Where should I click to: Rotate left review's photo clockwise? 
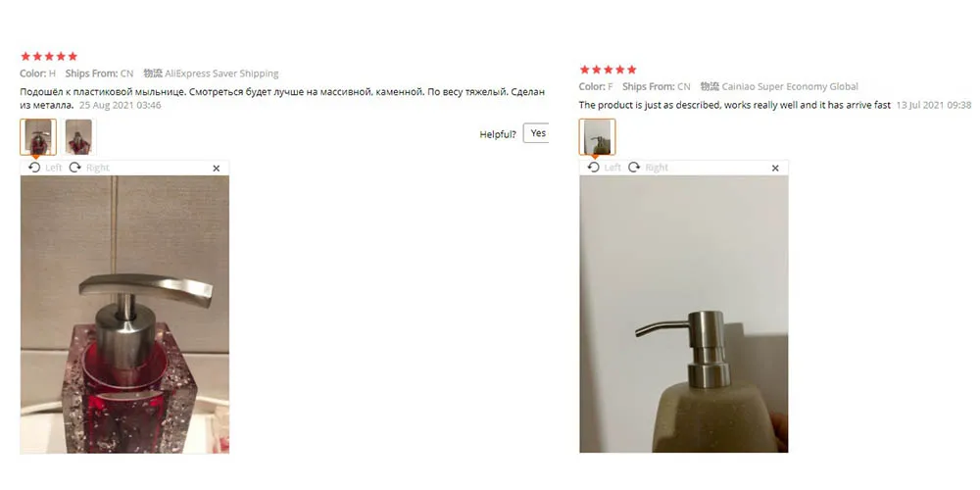coord(75,168)
